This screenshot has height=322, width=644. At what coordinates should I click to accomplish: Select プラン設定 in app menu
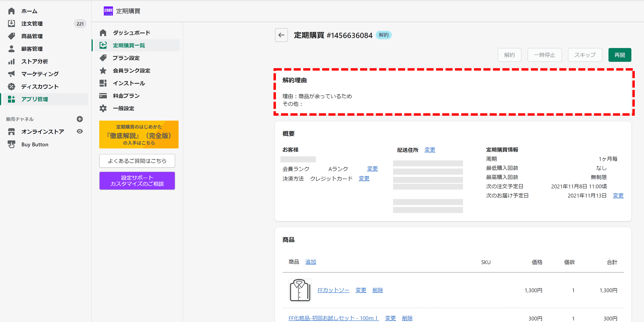(x=126, y=58)
